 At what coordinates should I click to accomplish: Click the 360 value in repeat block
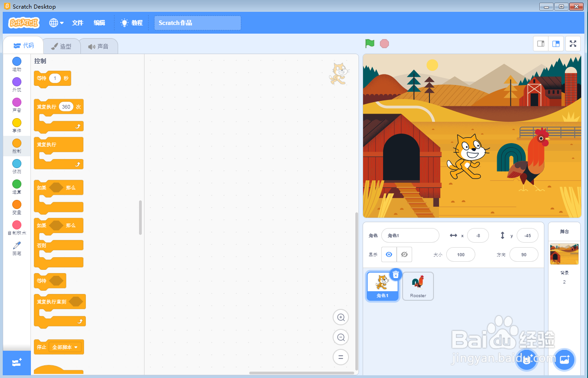tap(66, 107)
